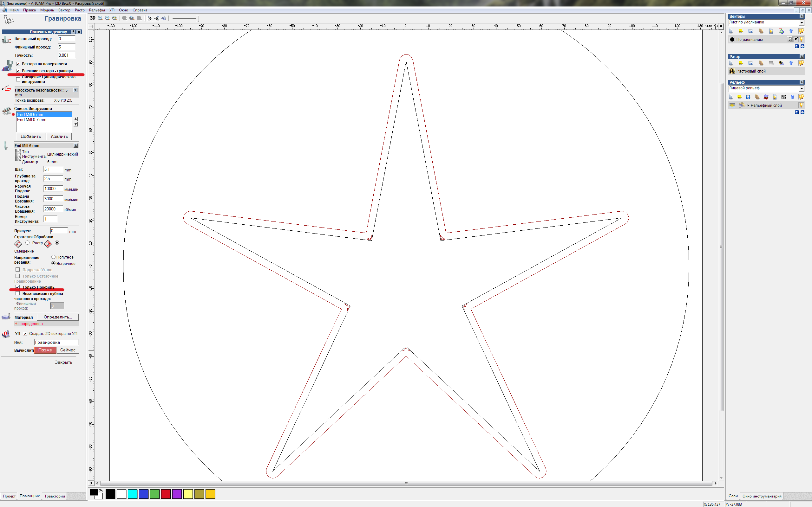Pick the cyan color swatch
Viewport: 812px width, 507px height.
(x=133, y=494)
